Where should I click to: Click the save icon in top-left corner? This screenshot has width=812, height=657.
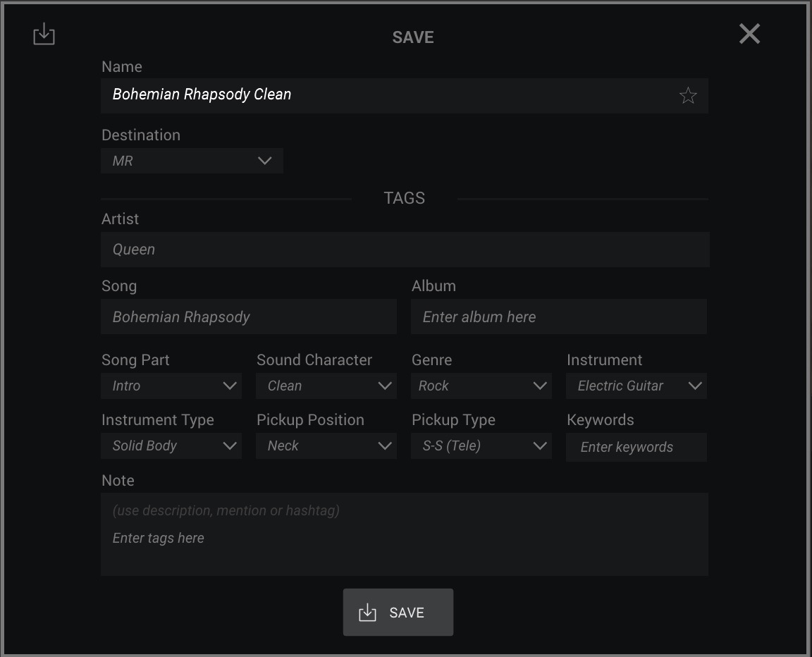(44, 34)
